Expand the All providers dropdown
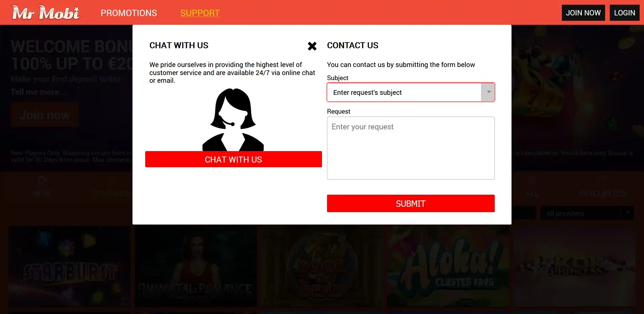The image size is (644, 314). coord(587,213)
